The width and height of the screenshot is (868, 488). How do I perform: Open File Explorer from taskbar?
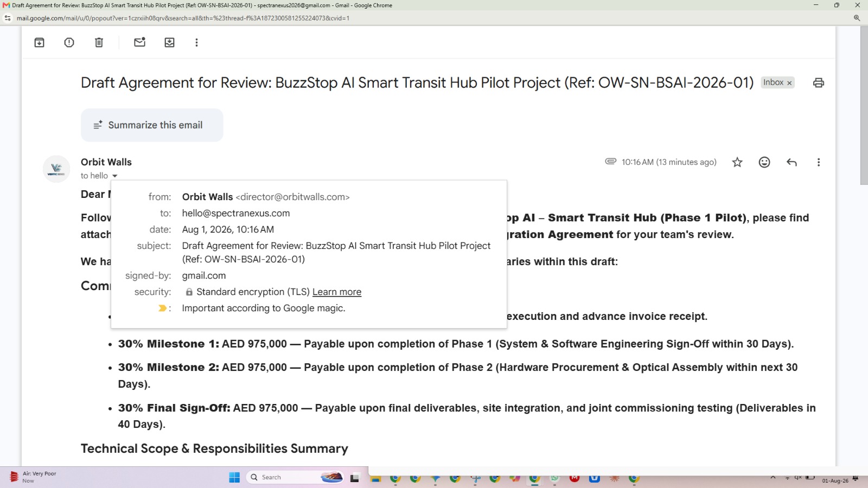click(375, 478)
